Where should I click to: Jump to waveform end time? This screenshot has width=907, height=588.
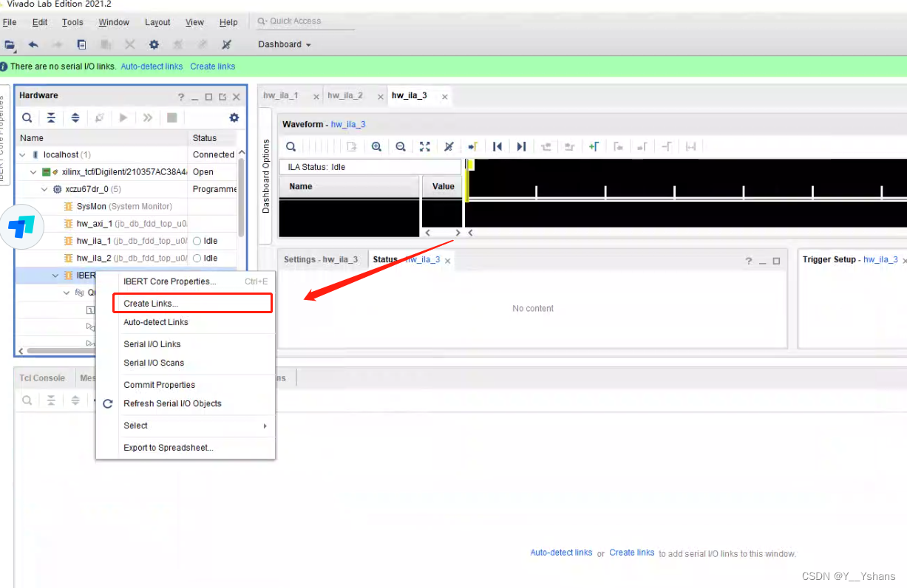(521, 146)
